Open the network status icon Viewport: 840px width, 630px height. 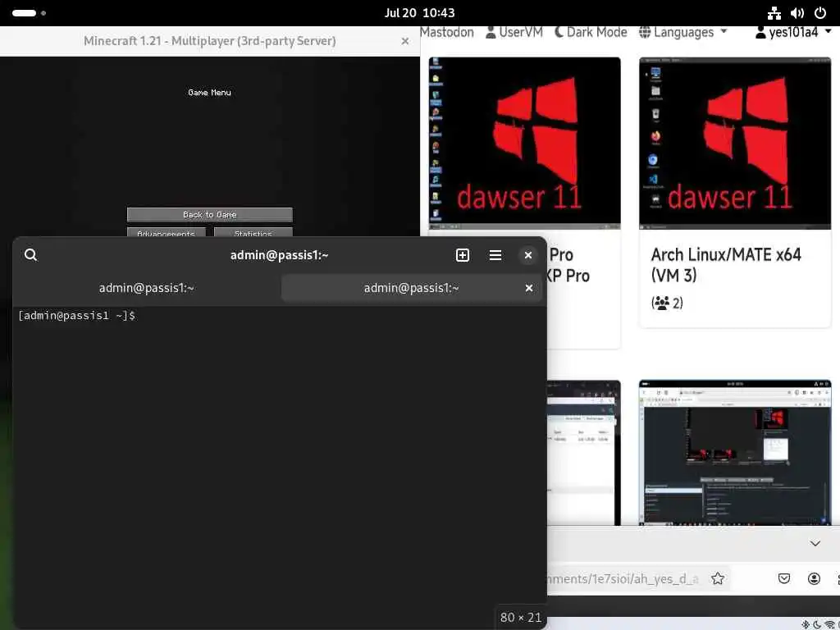[774, 13]
